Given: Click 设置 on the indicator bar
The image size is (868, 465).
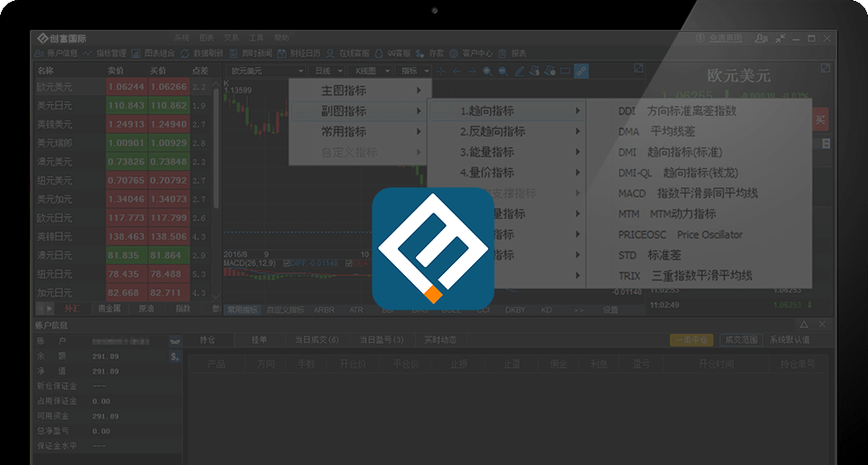Looking at the screenshot, I should click(x=610, y=310).
